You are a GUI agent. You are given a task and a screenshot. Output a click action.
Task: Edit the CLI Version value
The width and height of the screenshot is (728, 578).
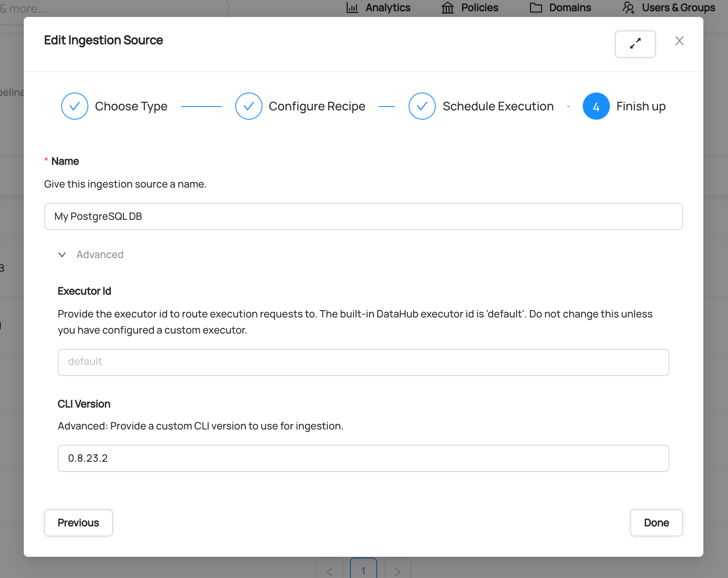click(363, 458)
